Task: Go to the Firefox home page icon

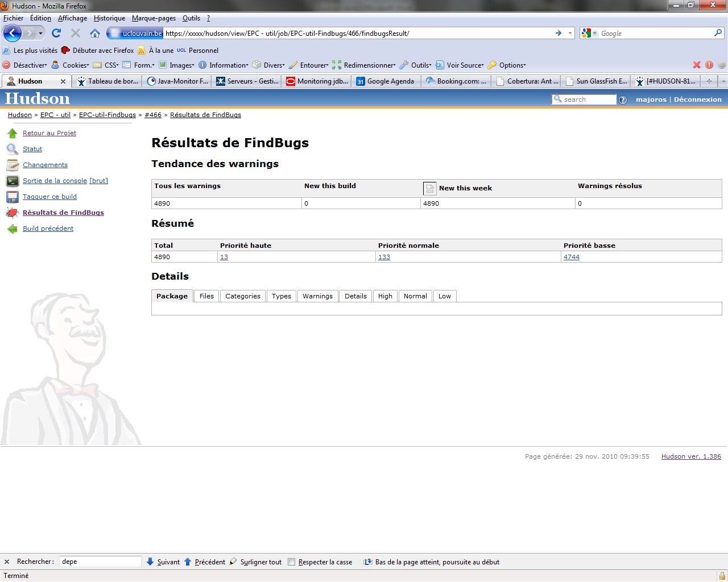Action: coord(95,33)
